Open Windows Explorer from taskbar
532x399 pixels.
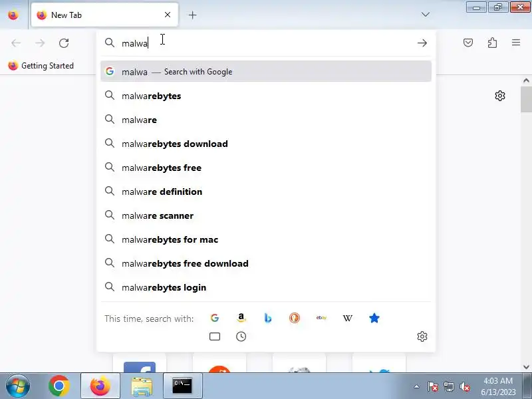[x=142, y=386]
